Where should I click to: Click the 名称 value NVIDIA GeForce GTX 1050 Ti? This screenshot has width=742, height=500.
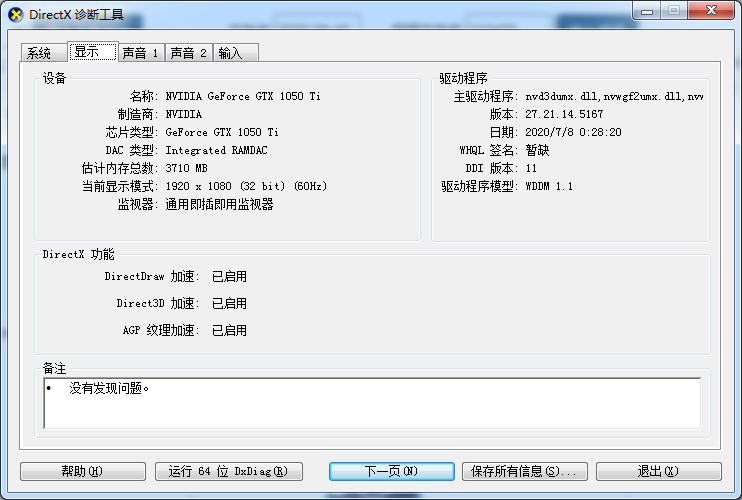[243, 97]
